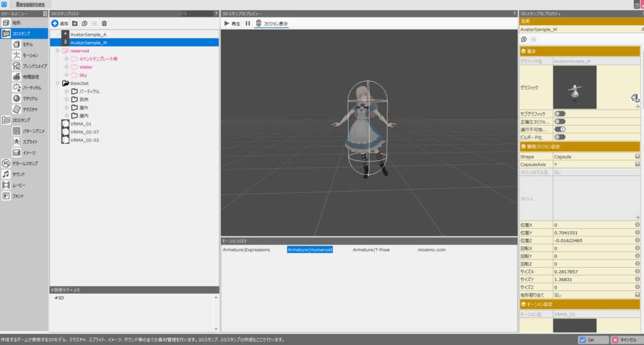
Task: Enable the サブグラフィック toggle
Action: (559, 114)
